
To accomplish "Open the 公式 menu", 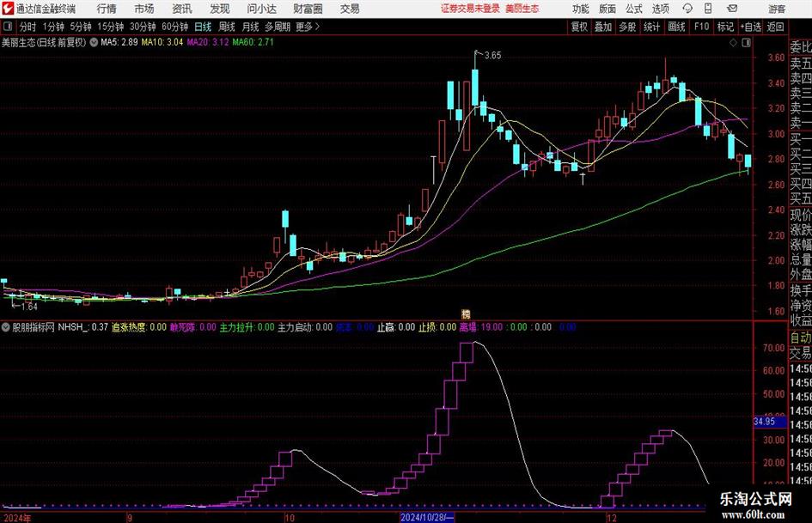I will point(634,9).
